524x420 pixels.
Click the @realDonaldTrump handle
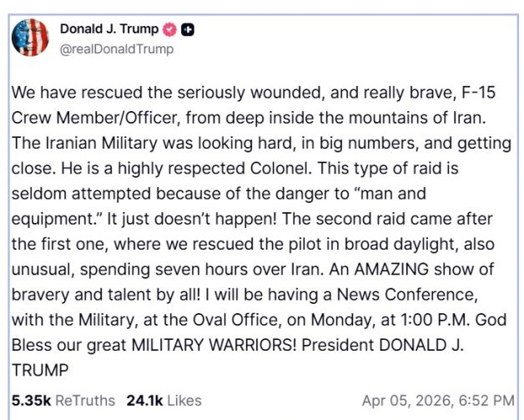click(x=117, y=48)
